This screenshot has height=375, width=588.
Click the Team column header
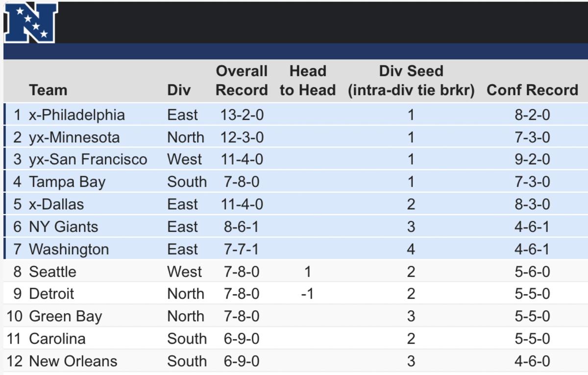(48, 90)
